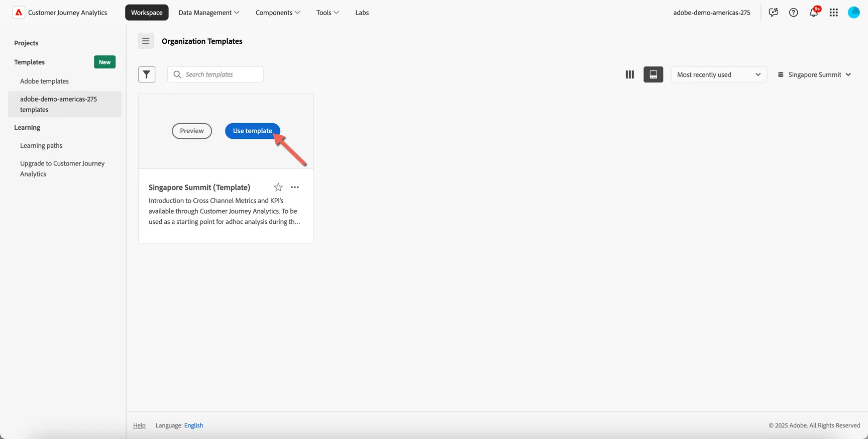The width and height of the screenshot is (868, 439).
Task: Favorite Singapore Summit template star
Action: coord(278,187)
